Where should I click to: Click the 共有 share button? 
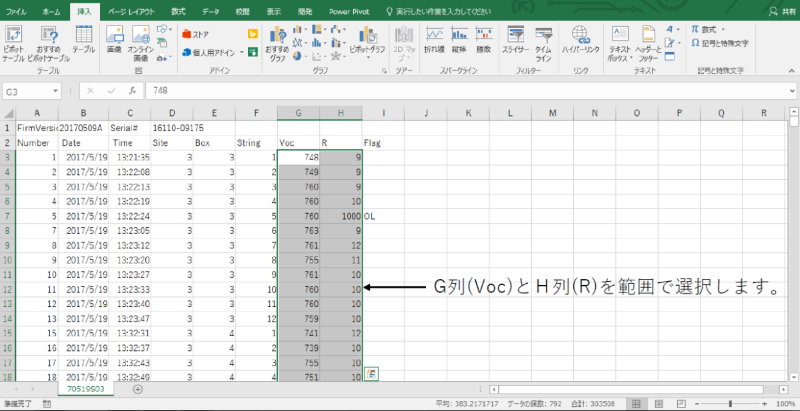[779, 9]
